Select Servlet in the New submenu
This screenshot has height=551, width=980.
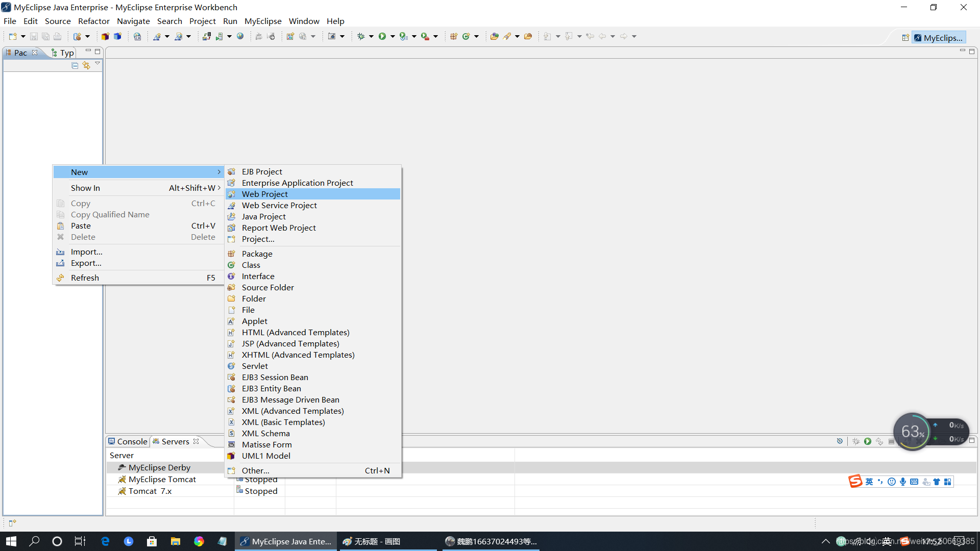point(313,366)
